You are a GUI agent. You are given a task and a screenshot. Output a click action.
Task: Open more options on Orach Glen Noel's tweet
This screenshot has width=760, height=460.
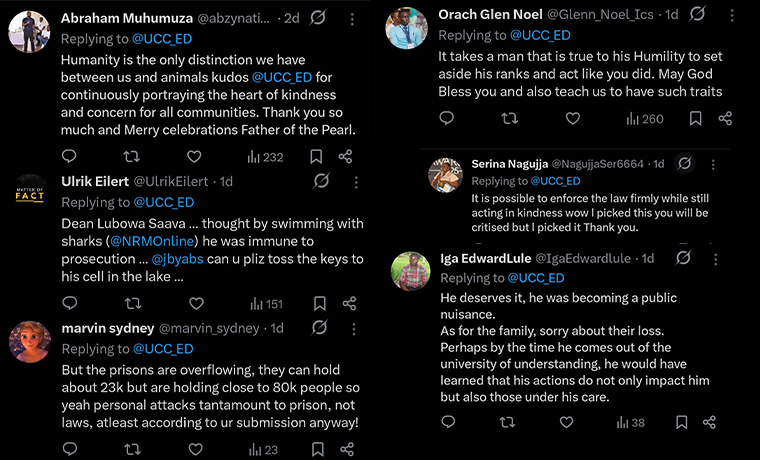coord(729,14)
